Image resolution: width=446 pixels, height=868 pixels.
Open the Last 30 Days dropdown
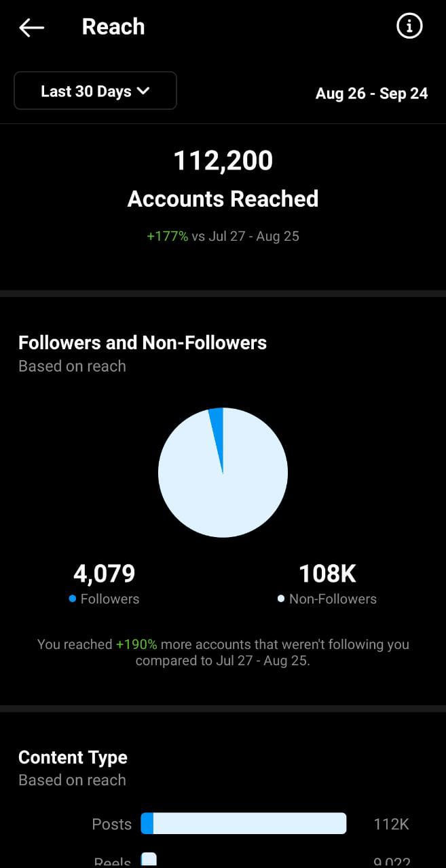pyautogui.click(x=95, y=91)
